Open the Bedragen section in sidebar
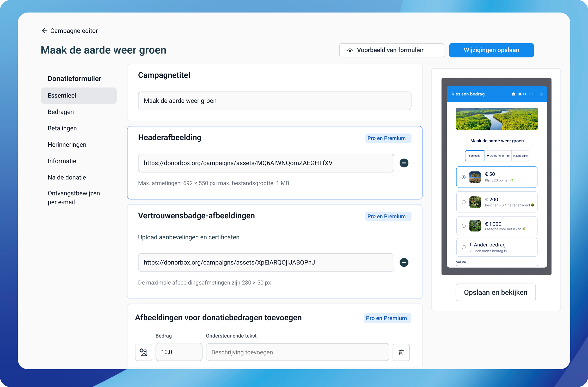Image resolution: width=588 pixels, height=387 pixels. point(61,112)
